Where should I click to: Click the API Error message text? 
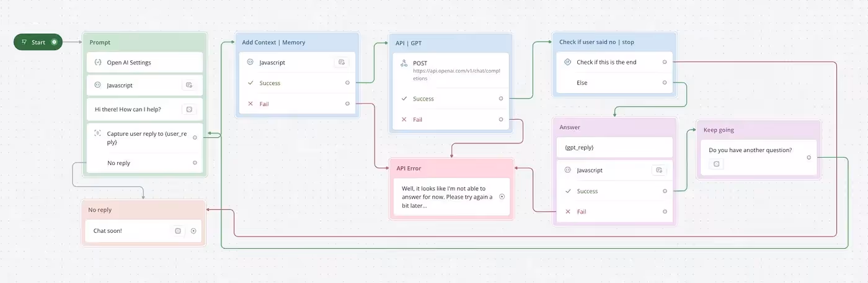click(446, 197)
